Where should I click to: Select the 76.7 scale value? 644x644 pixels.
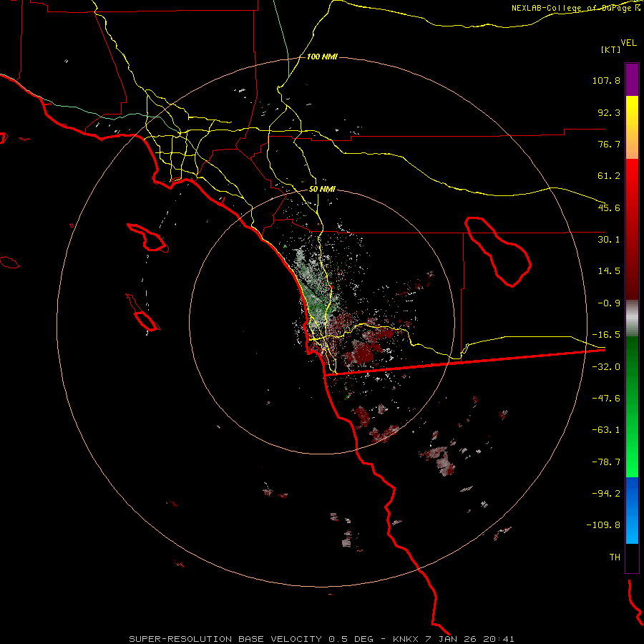coord(609,144)
